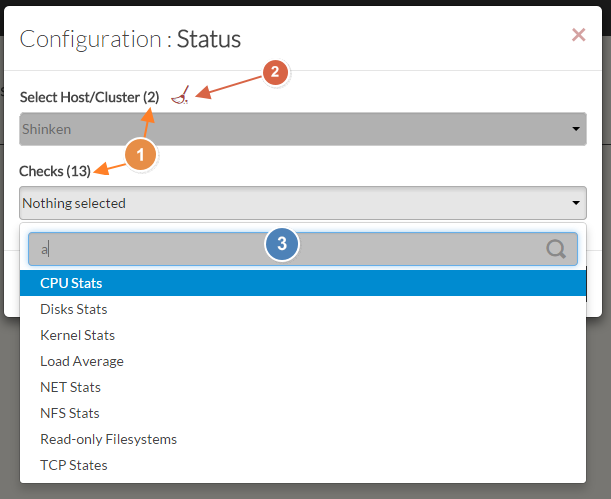The height and width of the screenshot is (499, 611).
Task: Click the 'Configuration : Status' dialog title
Action: tap(130, 39)
